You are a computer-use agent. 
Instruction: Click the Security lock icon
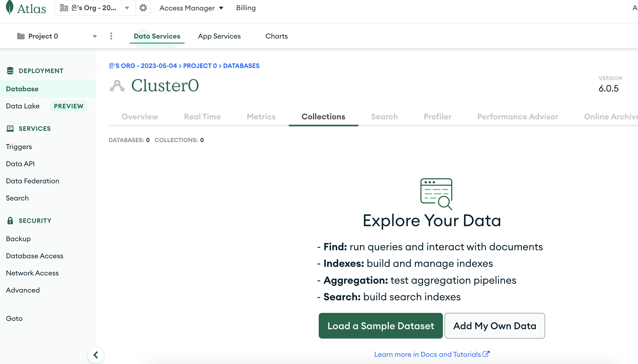10,221
